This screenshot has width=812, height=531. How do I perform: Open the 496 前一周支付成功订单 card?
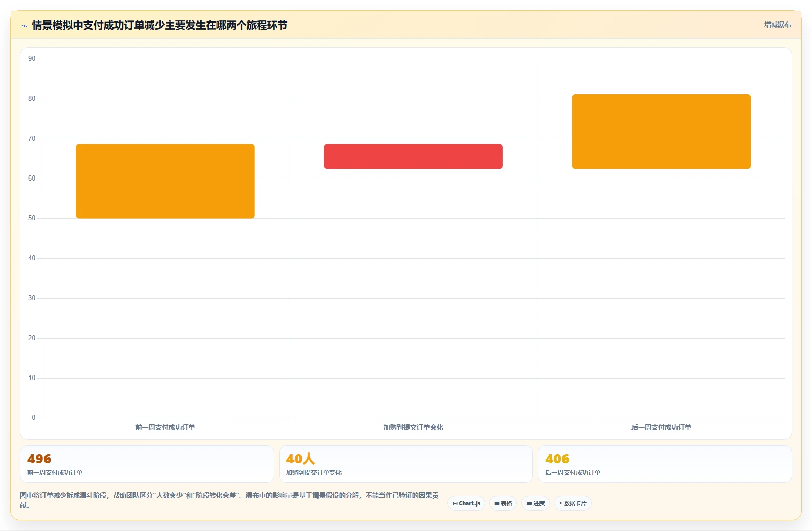[147, 464]
